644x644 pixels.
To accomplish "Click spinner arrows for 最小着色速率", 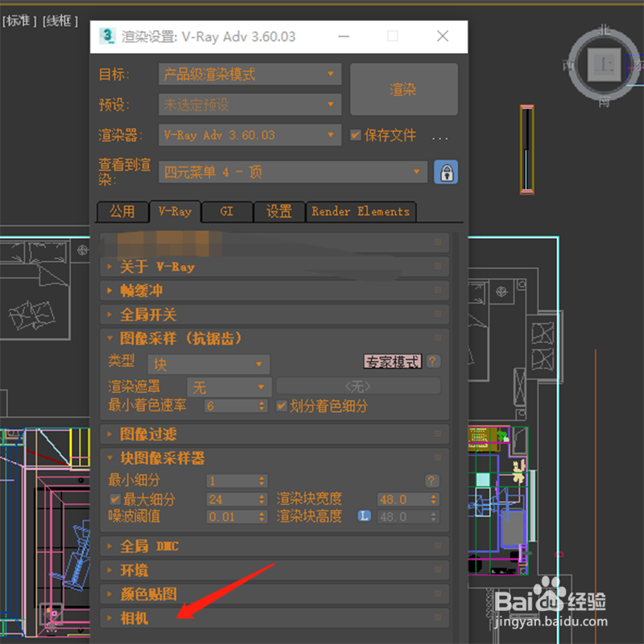I will [x=262, y=406].
